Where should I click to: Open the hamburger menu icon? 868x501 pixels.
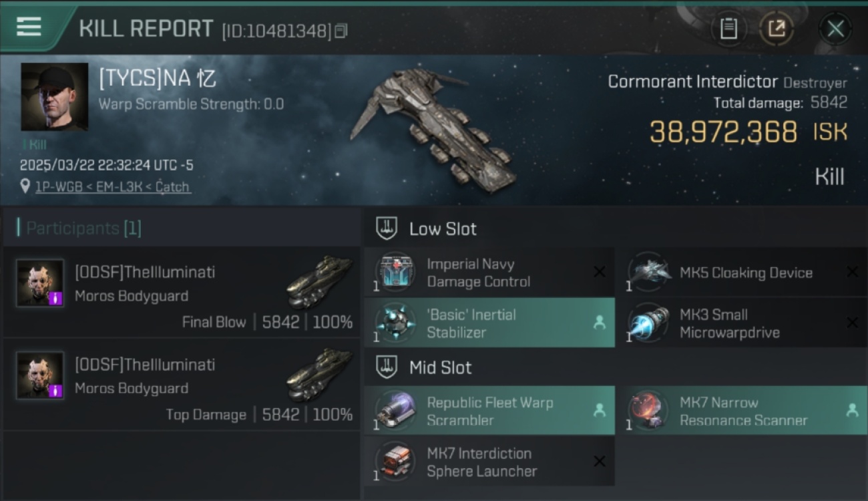click(29, 27)
